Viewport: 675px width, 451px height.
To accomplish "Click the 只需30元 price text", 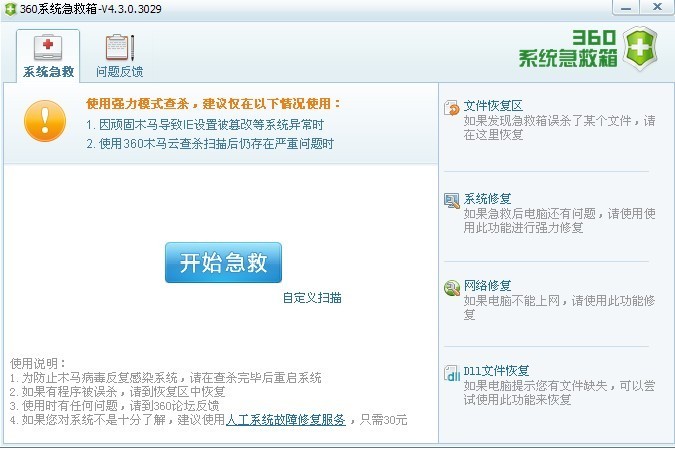I will (384, 420).
